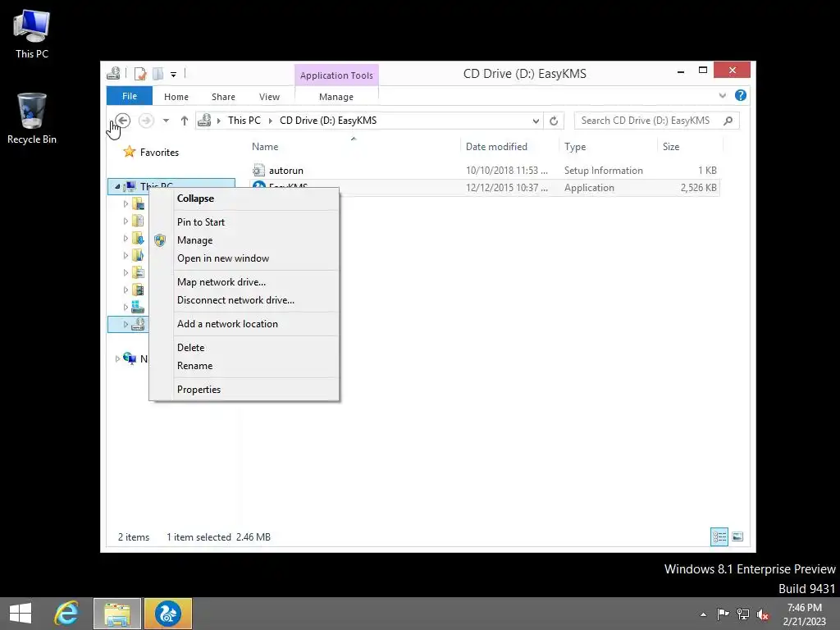This screenshot has width=840, height=630.
Task: Click Properties quick access toolbar icon
Action: pyautogui.click(x=140, y=73)
